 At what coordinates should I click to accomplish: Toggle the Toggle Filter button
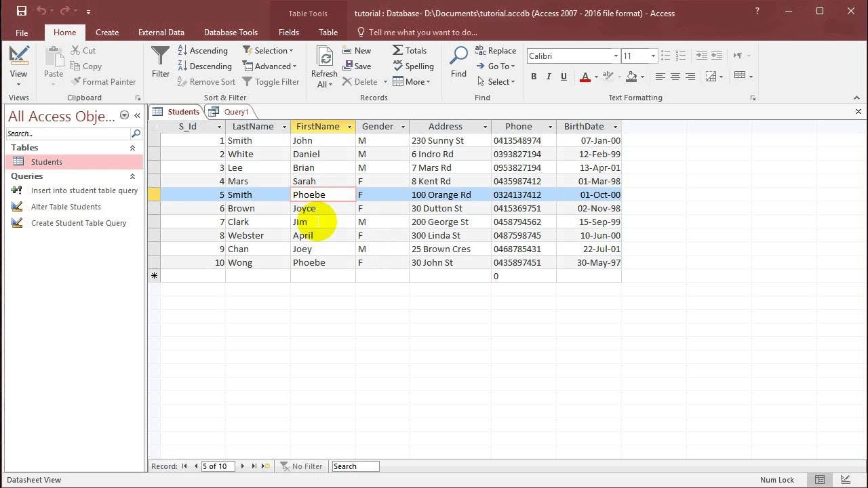[271, 82]
